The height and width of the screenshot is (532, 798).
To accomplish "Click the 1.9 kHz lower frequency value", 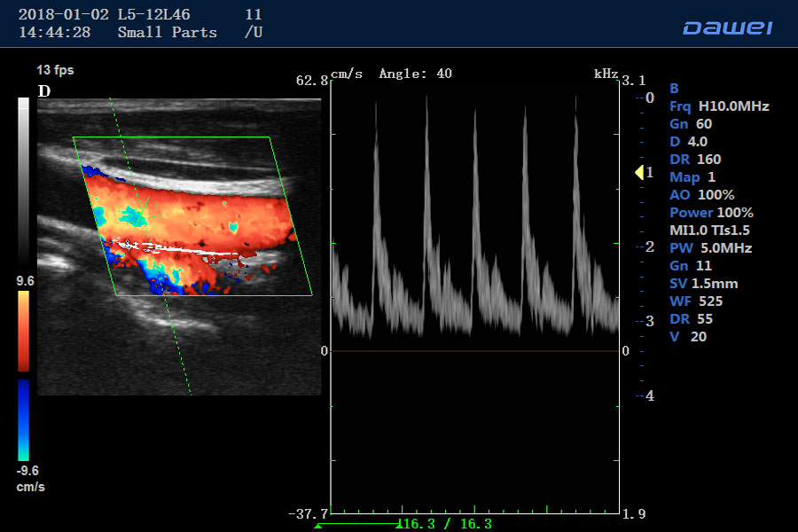I will point(634,514).
